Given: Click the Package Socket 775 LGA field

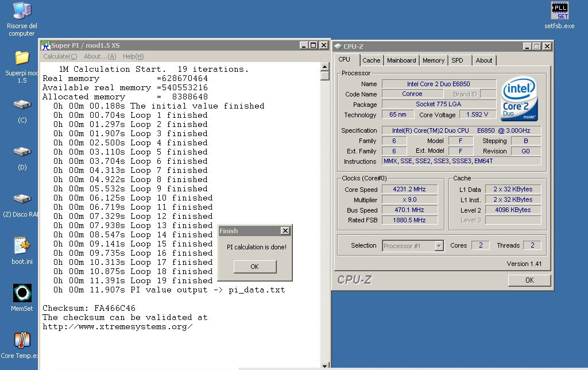Looking at the screenshot, I should [x=439, y=104].
